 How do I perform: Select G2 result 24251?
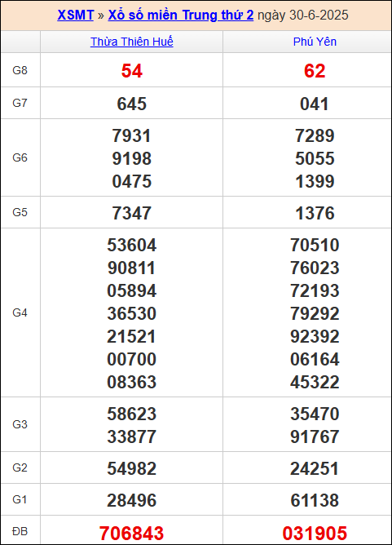(315, 468)
